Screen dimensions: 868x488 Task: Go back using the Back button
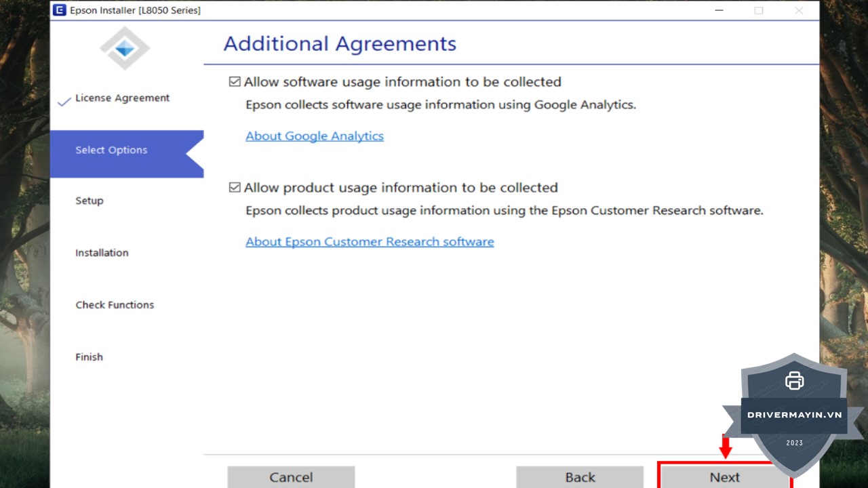(580, 477)
